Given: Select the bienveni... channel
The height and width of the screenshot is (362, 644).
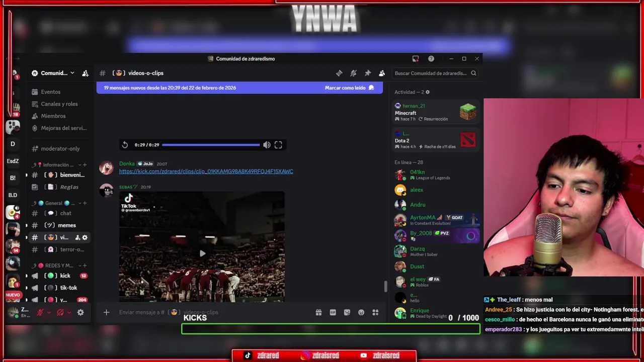Looking at the screenshot, I should (x=59, y=175).
